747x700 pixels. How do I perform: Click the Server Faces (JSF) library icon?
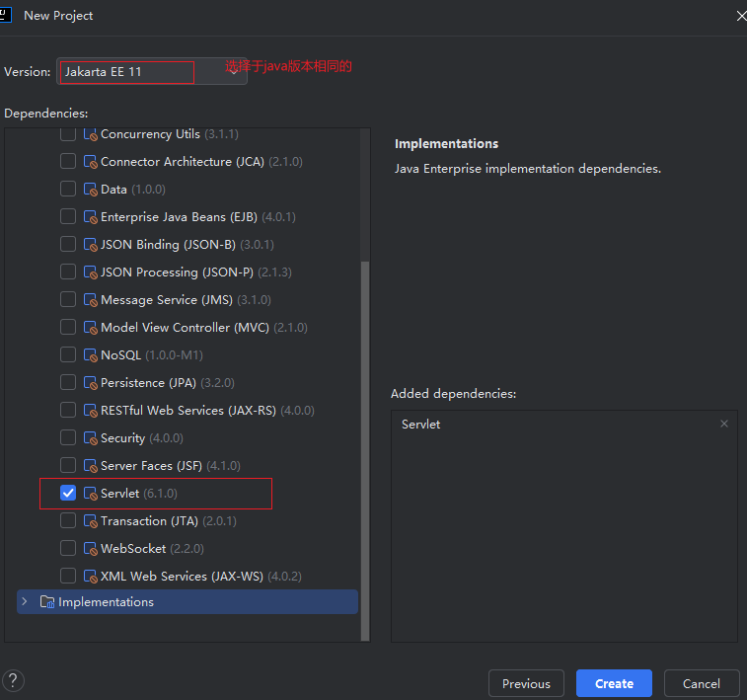point(90,466)
